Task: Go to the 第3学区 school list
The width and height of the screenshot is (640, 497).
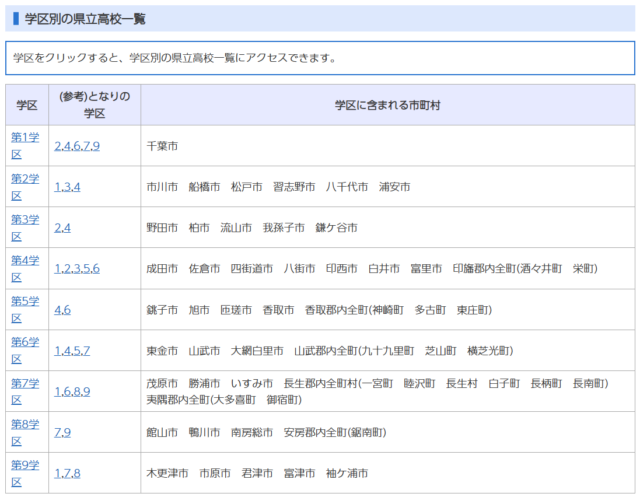Action: (25, 220)
